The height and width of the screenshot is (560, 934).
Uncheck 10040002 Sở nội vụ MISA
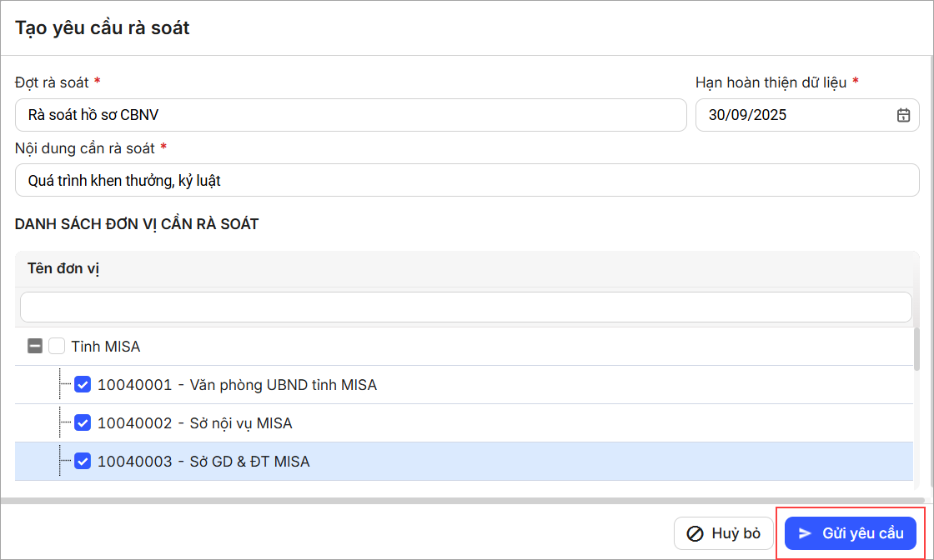tap(83, 423)
